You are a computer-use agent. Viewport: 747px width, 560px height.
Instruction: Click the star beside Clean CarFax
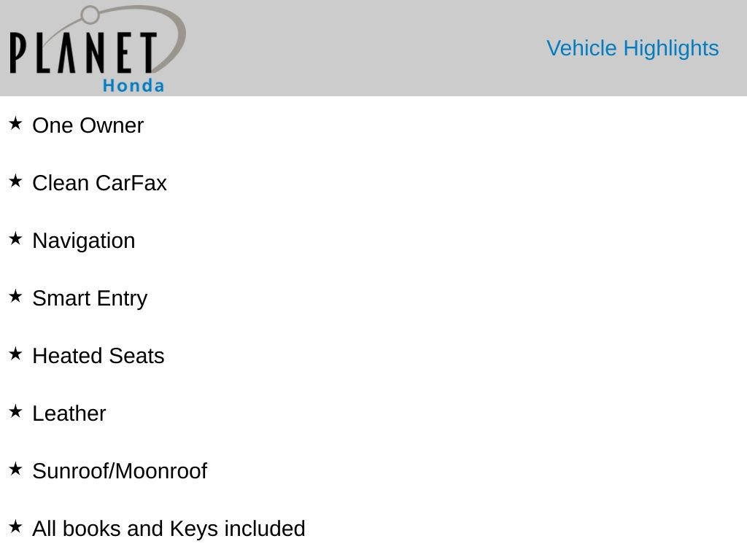click(15, 181)
